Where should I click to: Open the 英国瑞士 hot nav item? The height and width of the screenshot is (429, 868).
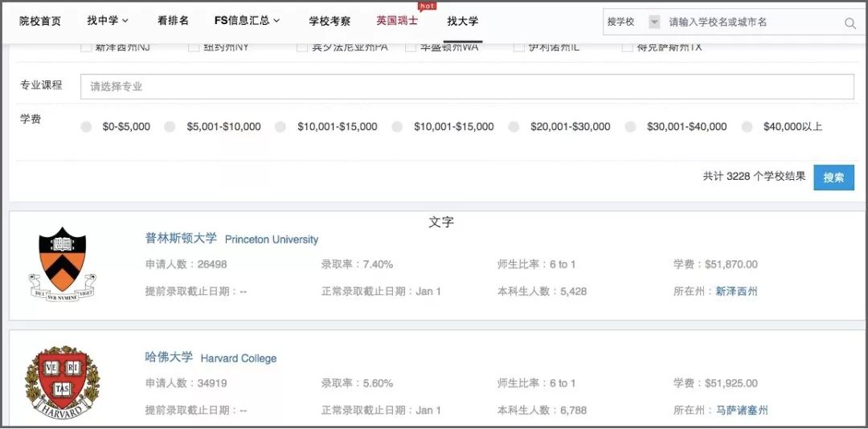397,21
